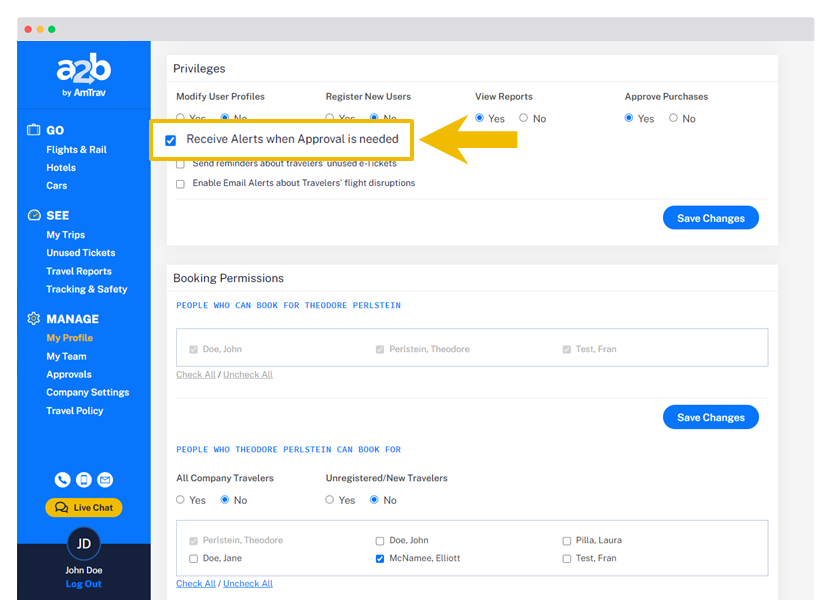Select Yes for Unregistered/New Travelers
The image size is (832, 600).
tap(330, 500)
